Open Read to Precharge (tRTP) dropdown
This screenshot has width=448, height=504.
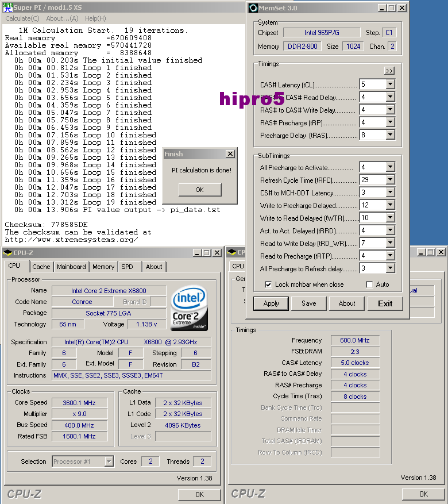click(x=390, y=256)
